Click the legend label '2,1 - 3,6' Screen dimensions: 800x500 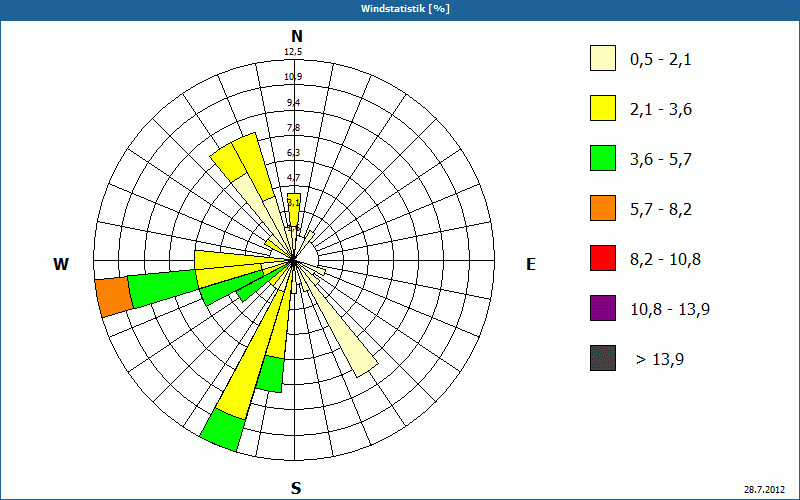point(661,110)
